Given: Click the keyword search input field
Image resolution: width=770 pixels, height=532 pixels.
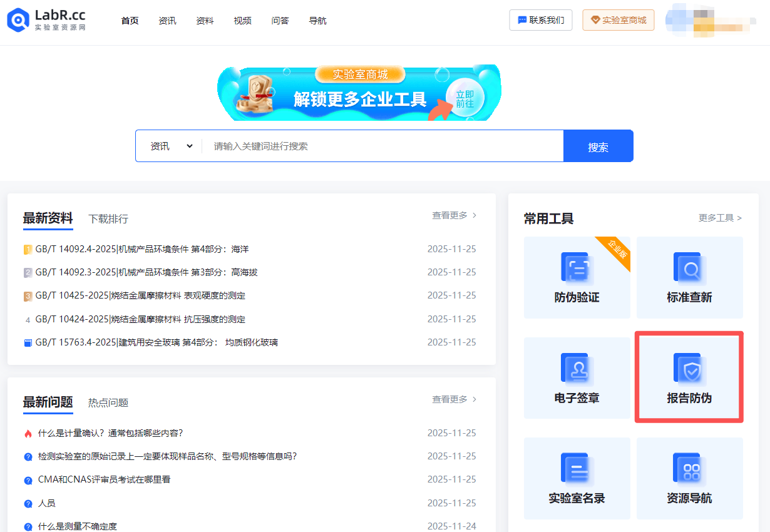Looking at the screenshot, I should (x=382, y=146).
